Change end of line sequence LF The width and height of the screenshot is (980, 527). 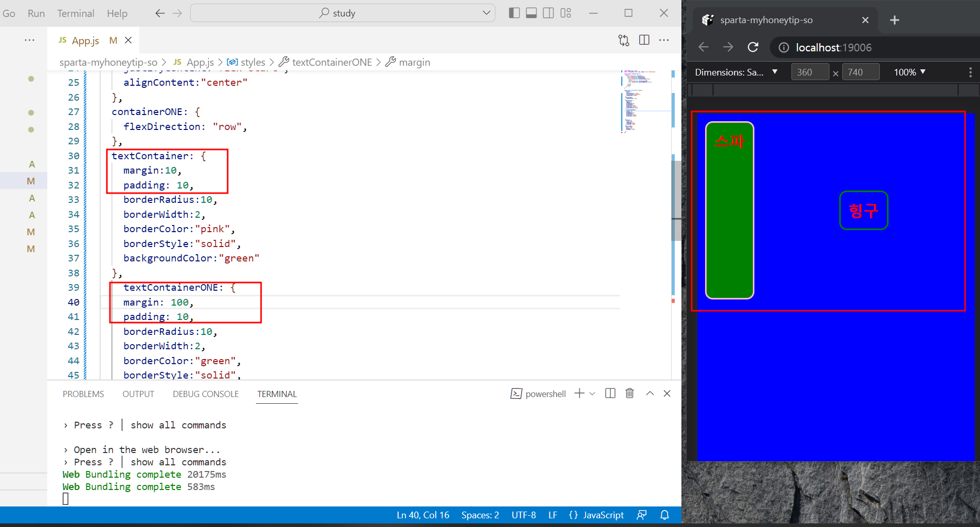click(x=553, y=515)
